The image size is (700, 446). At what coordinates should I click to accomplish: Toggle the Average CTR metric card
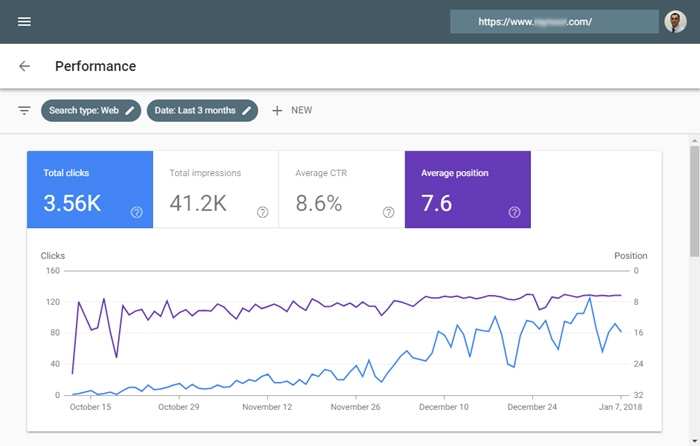[x=342, y=189]
